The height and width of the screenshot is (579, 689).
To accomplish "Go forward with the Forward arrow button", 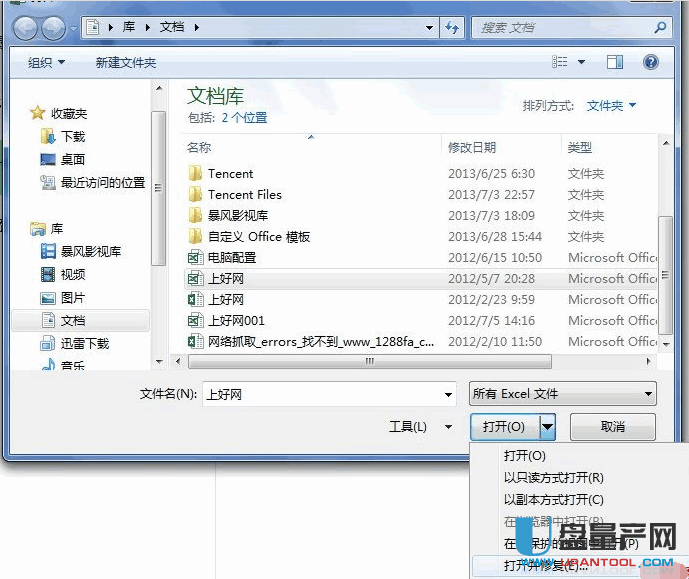I will pos(54,29).
